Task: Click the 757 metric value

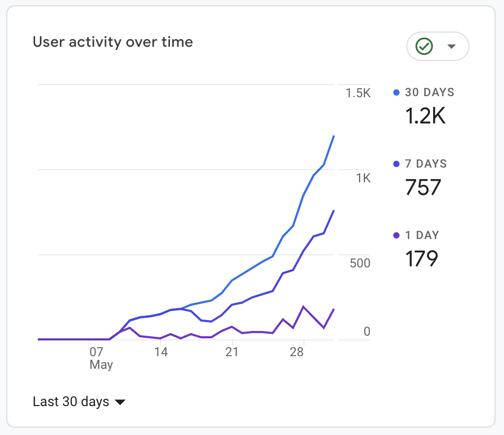Action: [x=422, y=188]
